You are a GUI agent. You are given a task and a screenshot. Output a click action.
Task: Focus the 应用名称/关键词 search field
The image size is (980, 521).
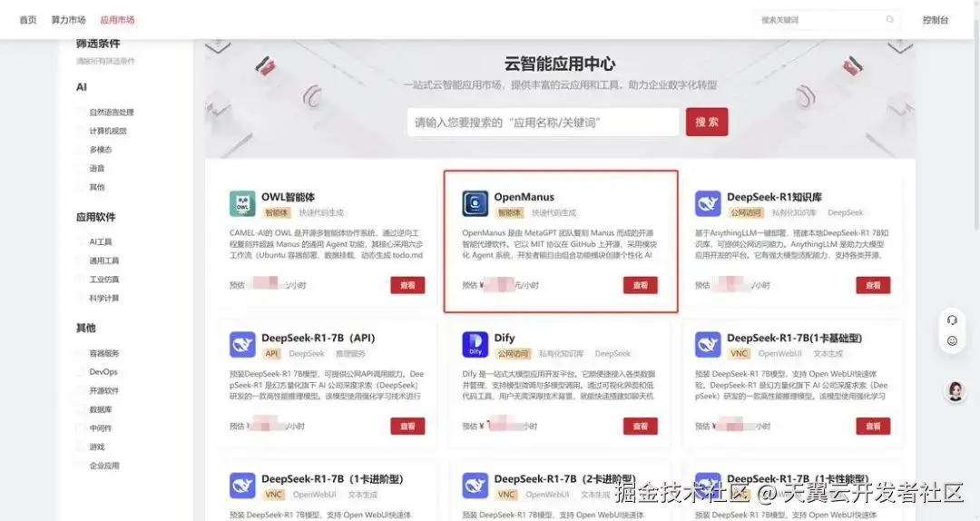[544, 122]
